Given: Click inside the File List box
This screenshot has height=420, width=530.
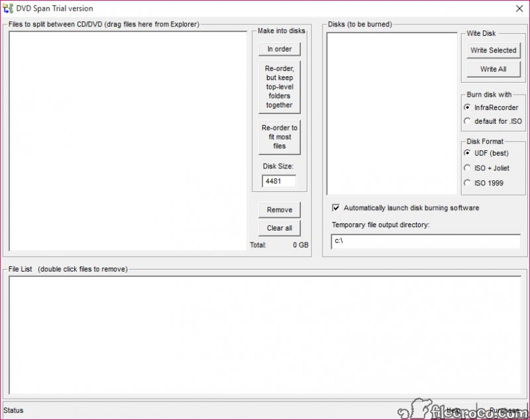Looking at the screenshot, I should (265, 335).
